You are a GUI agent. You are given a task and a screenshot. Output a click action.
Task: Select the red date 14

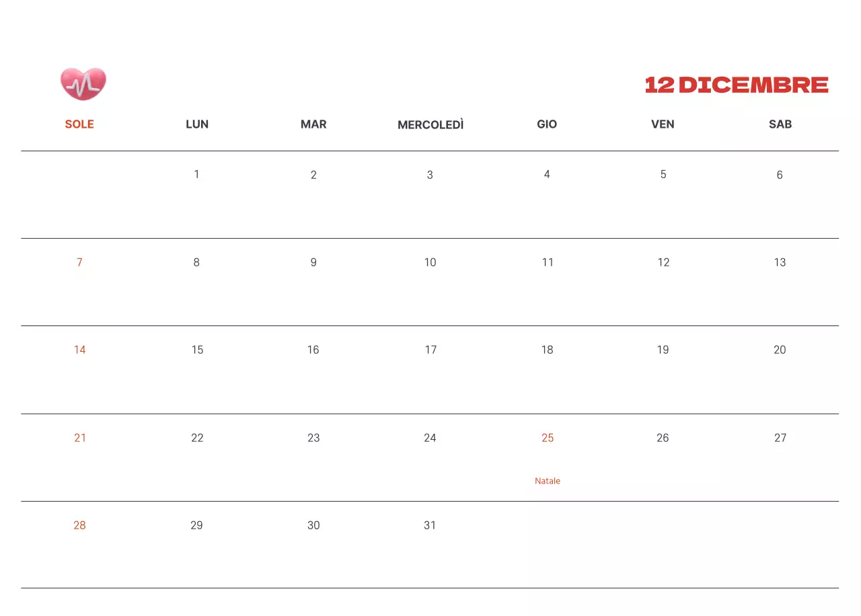point(79,350)
